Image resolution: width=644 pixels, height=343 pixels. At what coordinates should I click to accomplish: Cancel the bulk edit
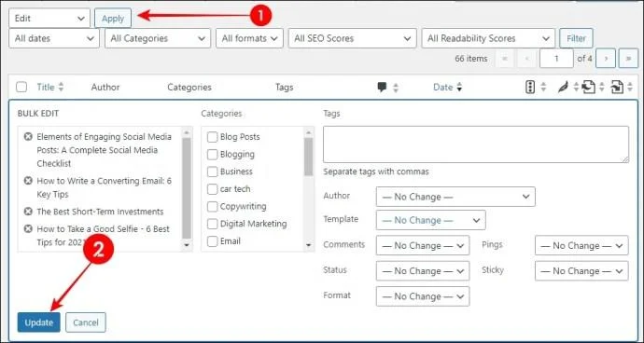86,322
